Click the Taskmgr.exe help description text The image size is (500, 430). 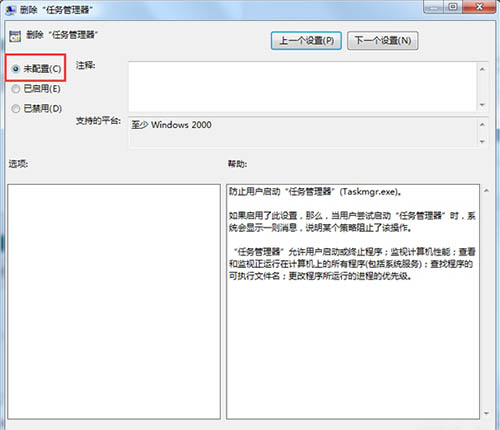315,192
